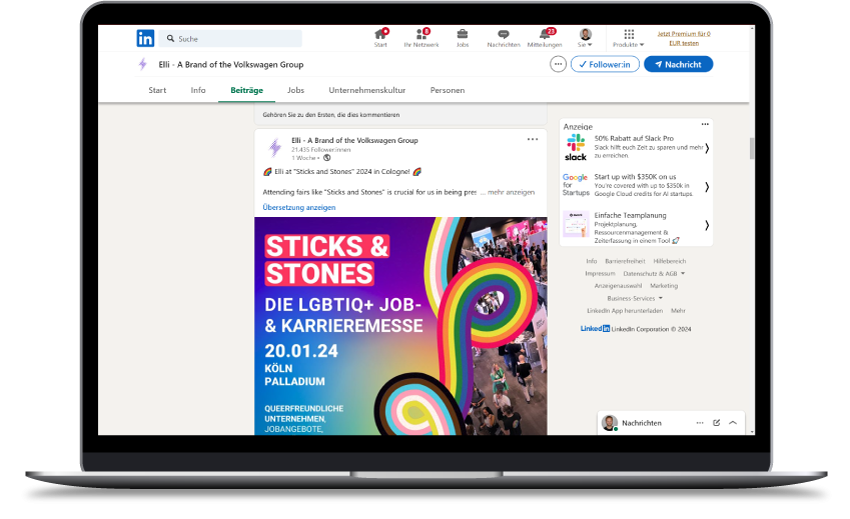This screenshot has height=519, width=850.
Task: Open the Unternehmenskultur tab
Action: [367, 90]
